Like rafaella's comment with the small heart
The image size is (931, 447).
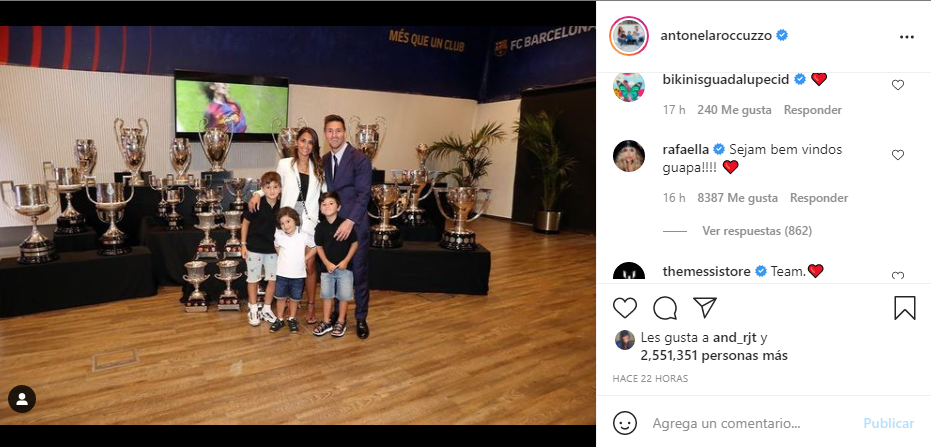(x=898, y=155)
